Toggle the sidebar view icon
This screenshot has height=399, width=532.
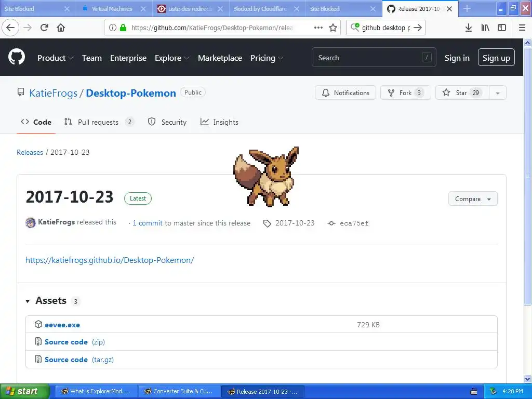click(502, 28)
